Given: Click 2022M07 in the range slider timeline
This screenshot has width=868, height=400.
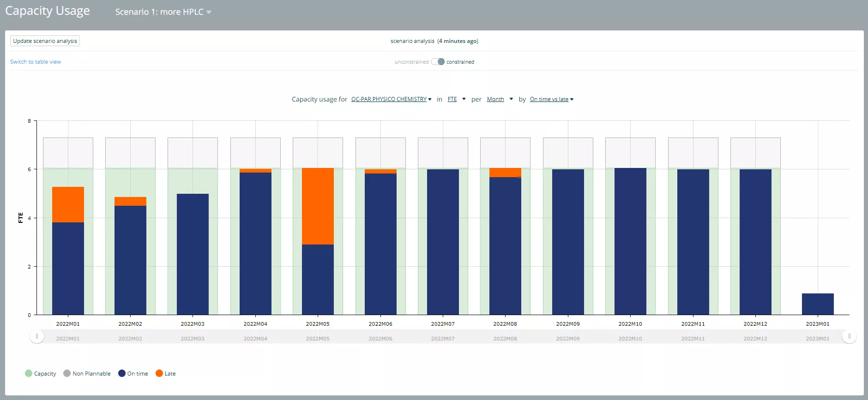Looking at the screenshot, I should coord(443,339).
